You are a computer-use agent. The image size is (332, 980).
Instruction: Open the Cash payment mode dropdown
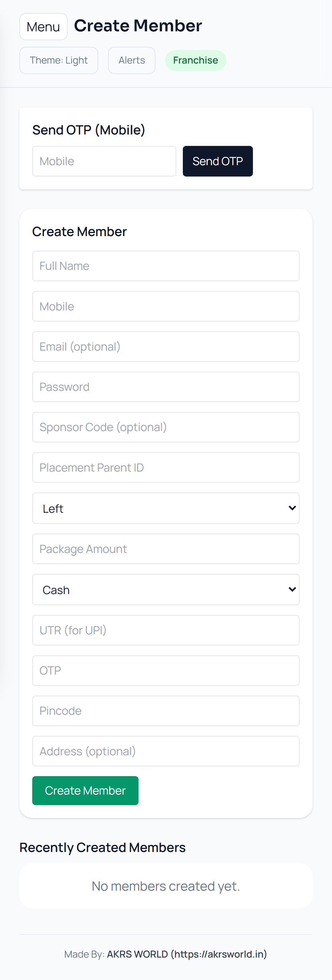(x=166, y=590)
